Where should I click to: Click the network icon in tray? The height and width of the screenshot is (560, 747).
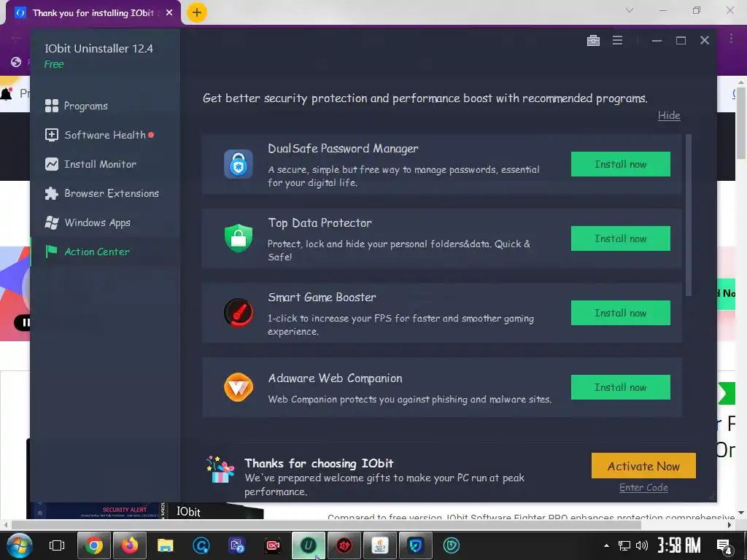[x=624, y=545]
